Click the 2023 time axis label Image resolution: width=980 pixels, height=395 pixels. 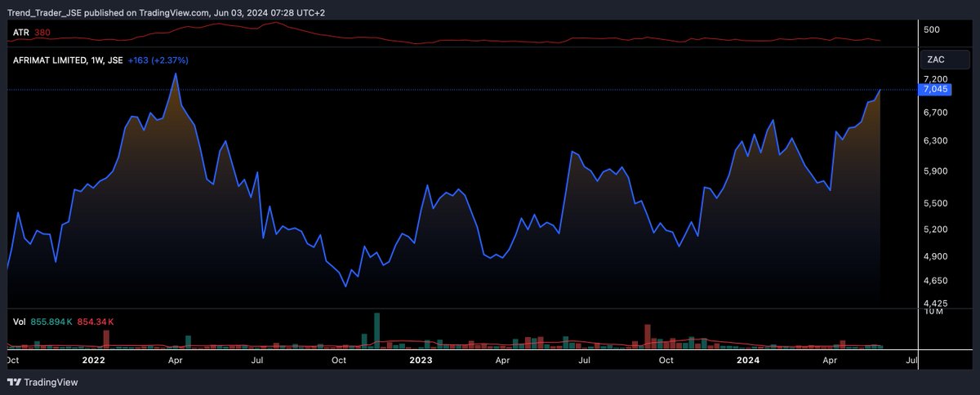click(420, 359)
